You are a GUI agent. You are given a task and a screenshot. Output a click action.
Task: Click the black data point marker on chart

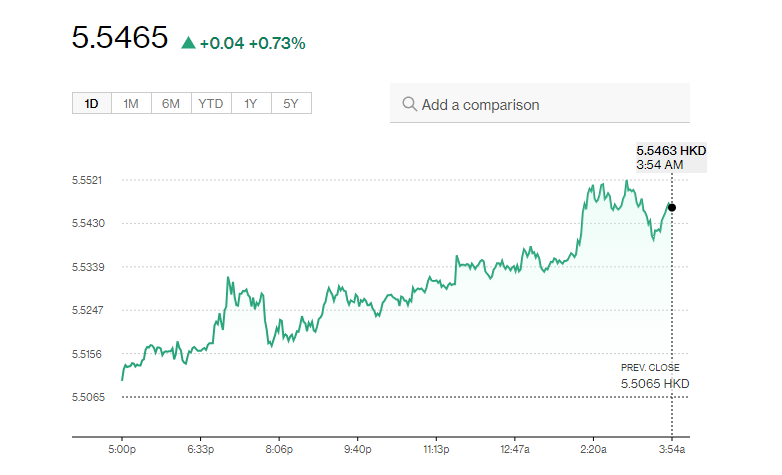pyautogui.click(x=672, y=207)
